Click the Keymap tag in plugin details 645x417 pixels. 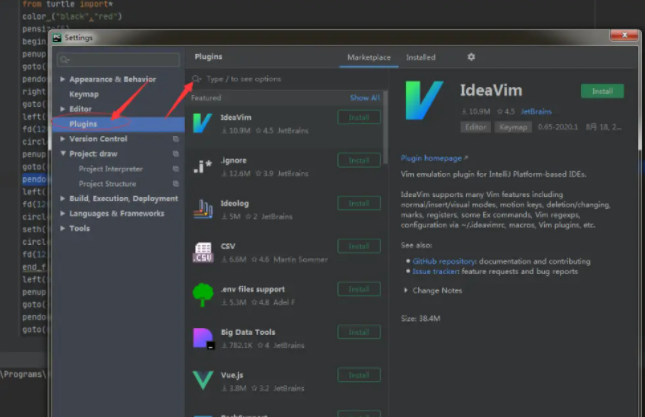click(513, 127)
